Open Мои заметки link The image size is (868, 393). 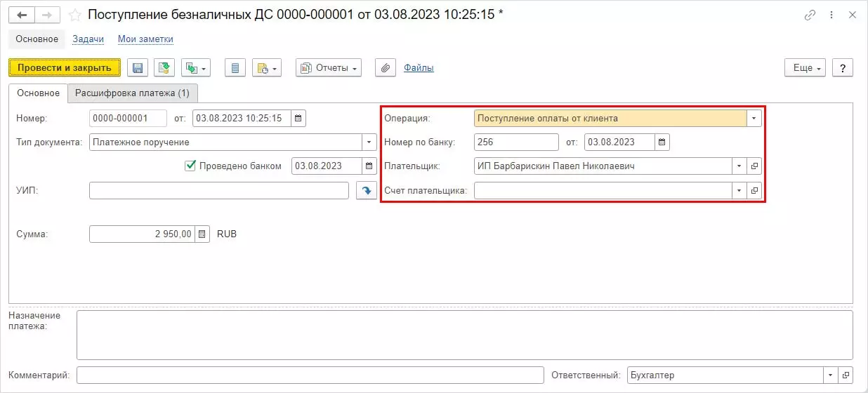coord(145,39)
